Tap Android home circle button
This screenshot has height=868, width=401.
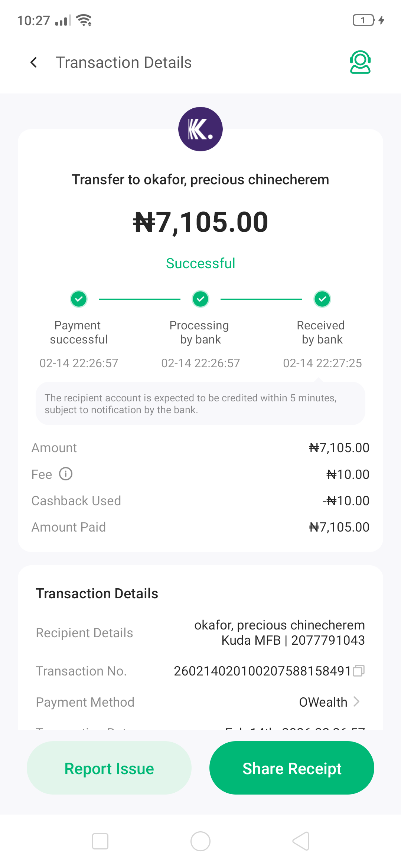[x=200, y=841]
